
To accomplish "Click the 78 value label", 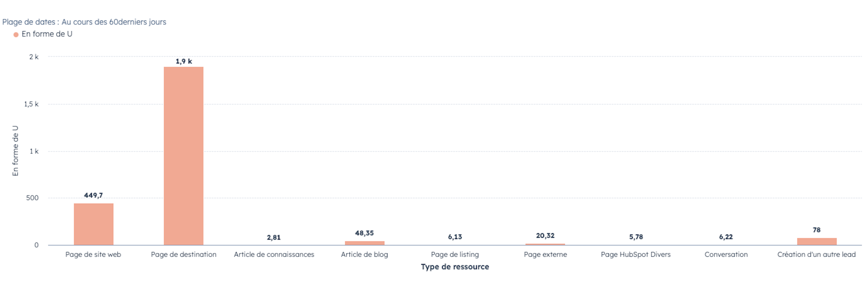I will tap(817, 230).
